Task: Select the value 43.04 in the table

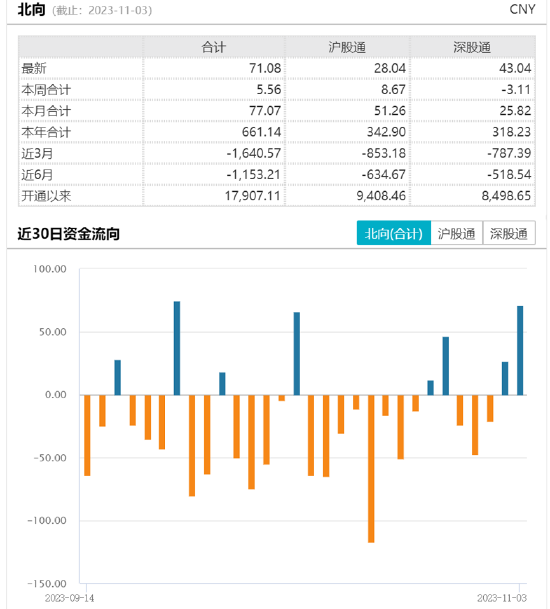Action: [x=515, y=68]
